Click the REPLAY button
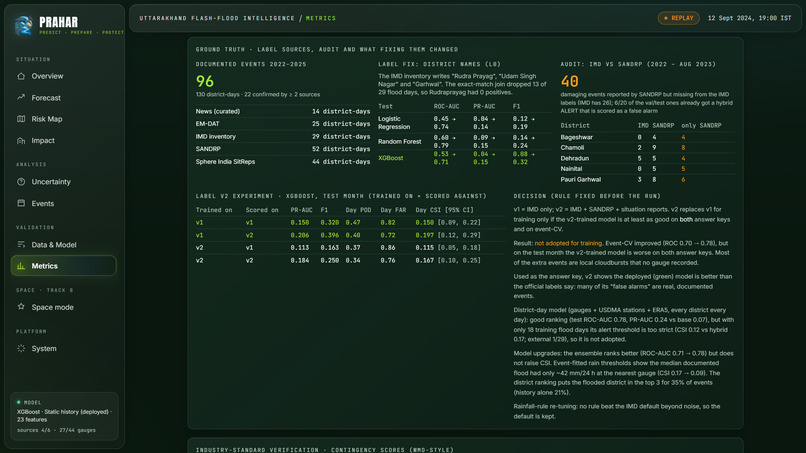 (x=679, y=18)
